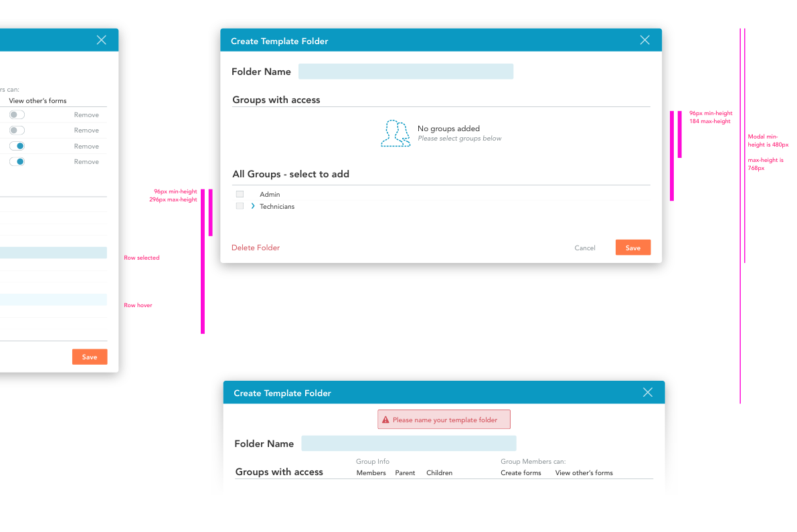Tick the checkbox for Technicians
Viewport: 797px width, 532px height.
click(240, 206)
